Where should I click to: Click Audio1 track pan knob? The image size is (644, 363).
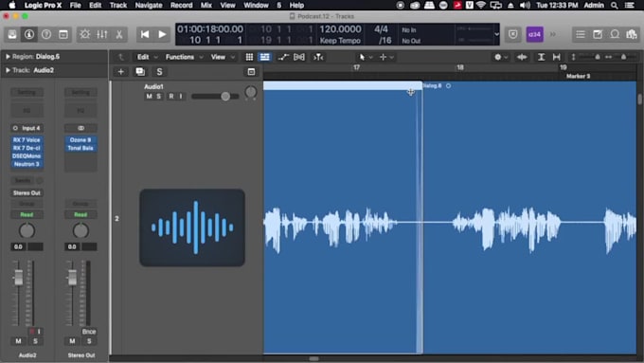251,92
